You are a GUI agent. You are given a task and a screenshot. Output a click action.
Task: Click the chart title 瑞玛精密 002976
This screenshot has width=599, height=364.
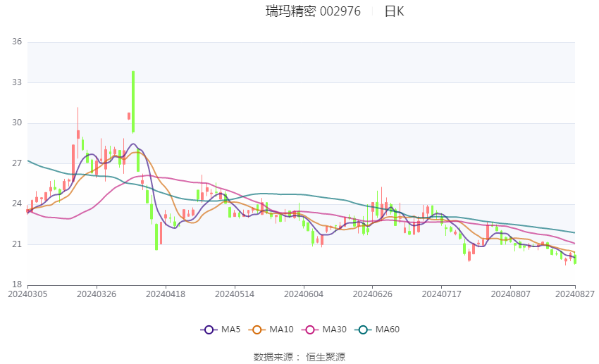coord(313,11)
